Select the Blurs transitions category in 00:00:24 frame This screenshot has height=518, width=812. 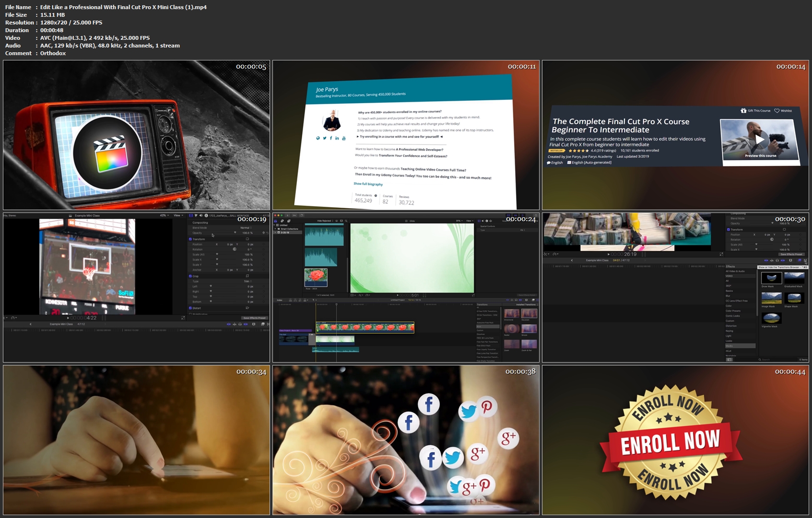click(x=488, y=326)
